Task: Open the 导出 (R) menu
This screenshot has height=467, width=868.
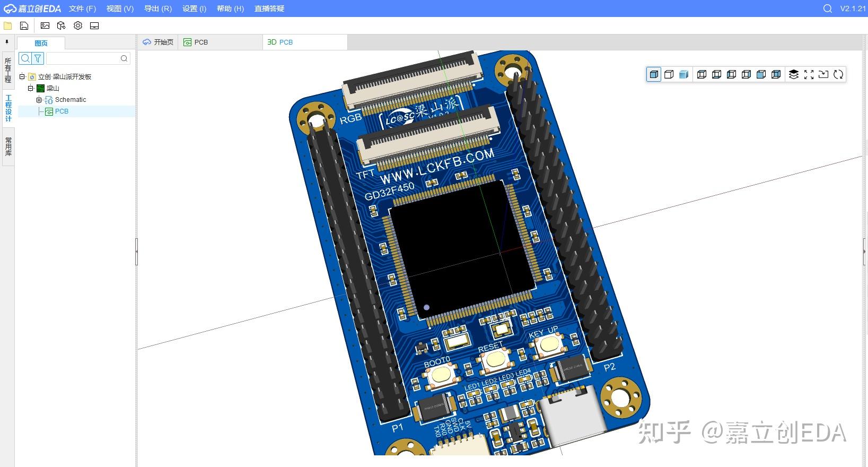Action: [158, 8]
